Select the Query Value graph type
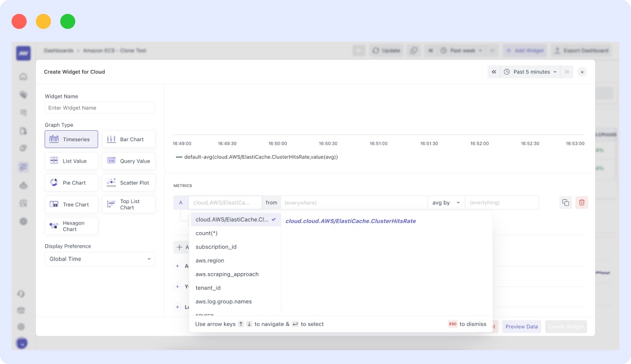The height and width of the screenshot is (364, 631). 129,160
